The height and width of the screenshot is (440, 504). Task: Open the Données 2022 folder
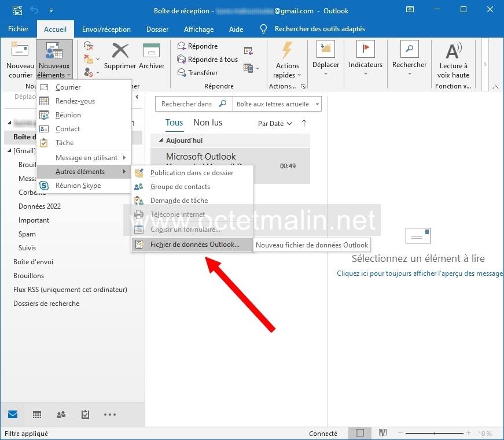(39, 206)
